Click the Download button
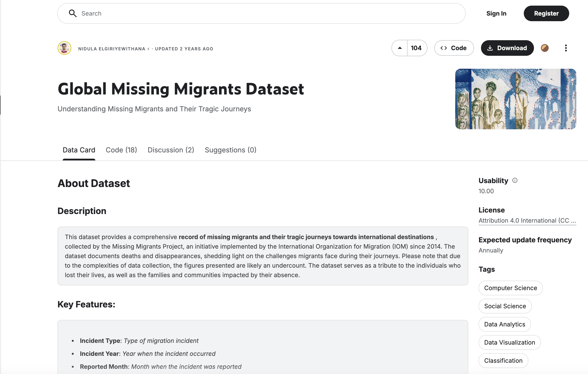Image resolution: width=588 pixels, height=374 pixels. point(507,48)
